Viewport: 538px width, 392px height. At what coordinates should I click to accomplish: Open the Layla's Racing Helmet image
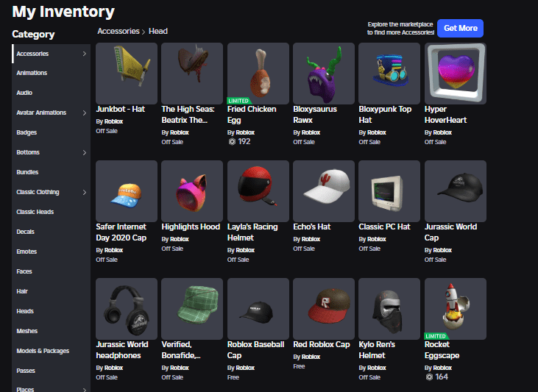point(258,191)
